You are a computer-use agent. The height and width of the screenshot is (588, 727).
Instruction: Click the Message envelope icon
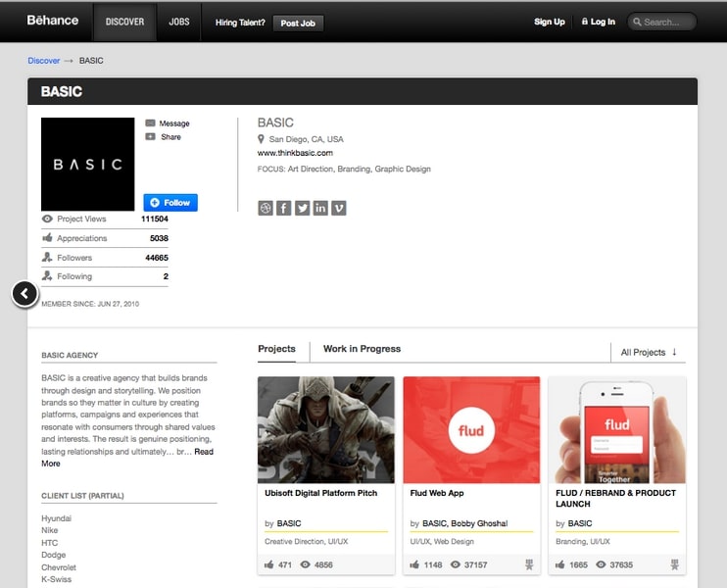pos(150,123)
